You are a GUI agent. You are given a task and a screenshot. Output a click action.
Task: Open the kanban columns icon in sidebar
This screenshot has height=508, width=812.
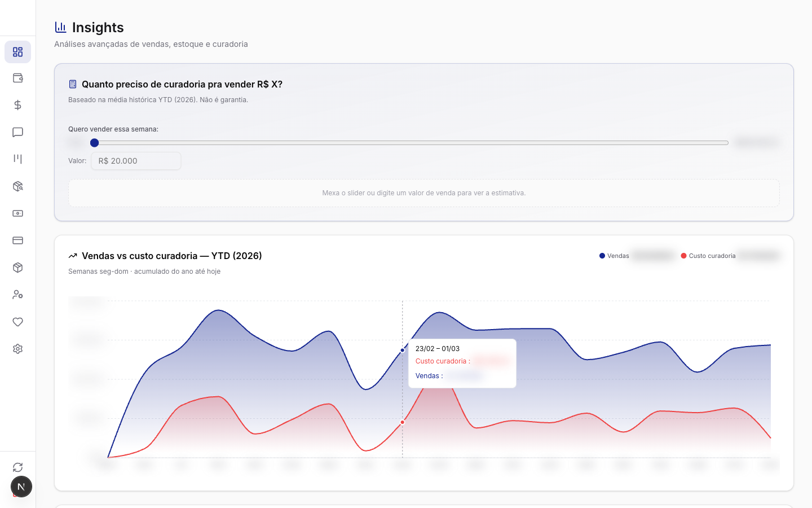pyautogui.click(x=17, y=159)
